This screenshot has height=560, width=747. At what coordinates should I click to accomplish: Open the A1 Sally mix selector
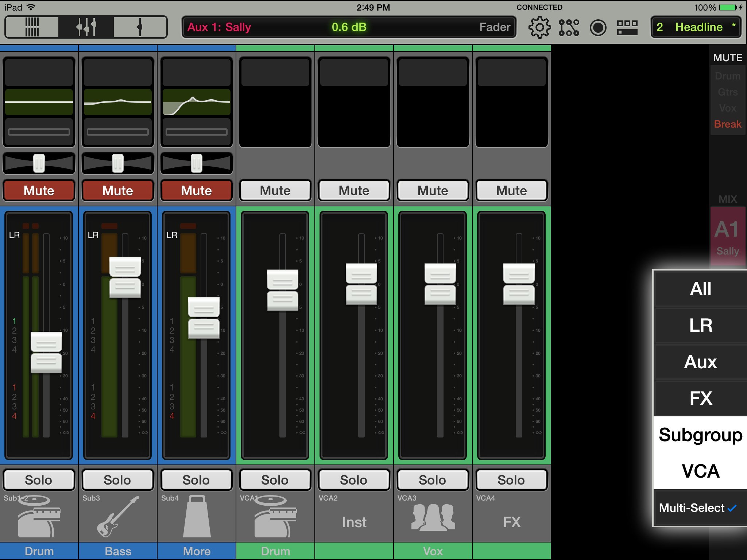[x=727, y=237]
